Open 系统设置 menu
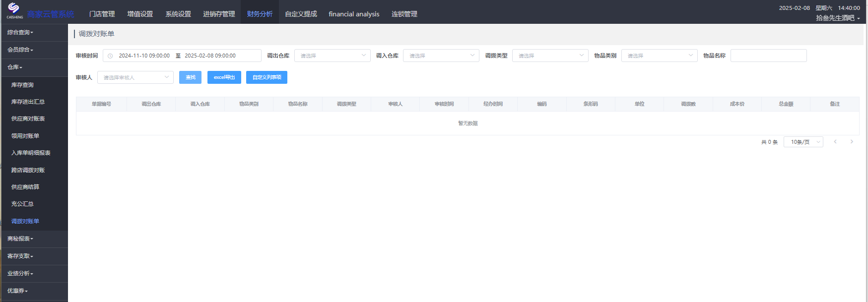This screenshot has height=302, width=868. [178, 14]
